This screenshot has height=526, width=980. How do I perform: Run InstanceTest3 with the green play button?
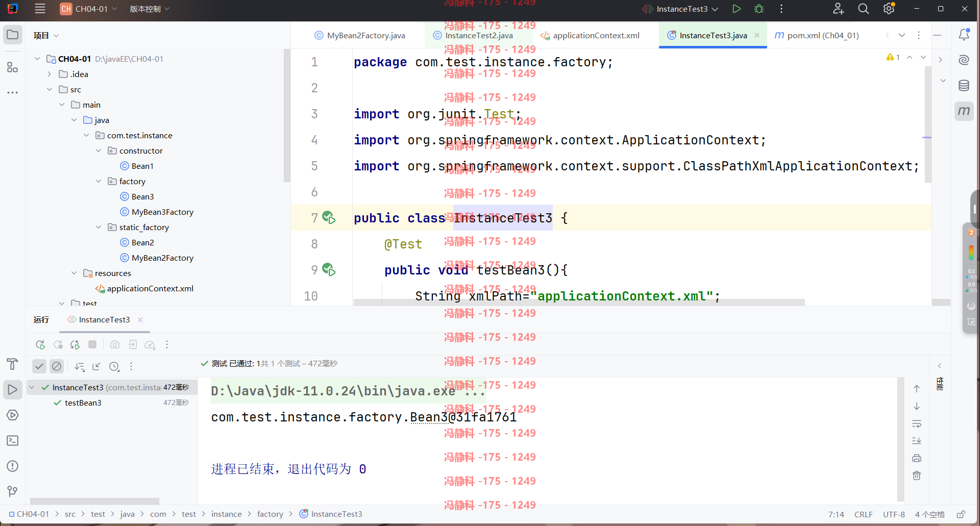(736, 9)
